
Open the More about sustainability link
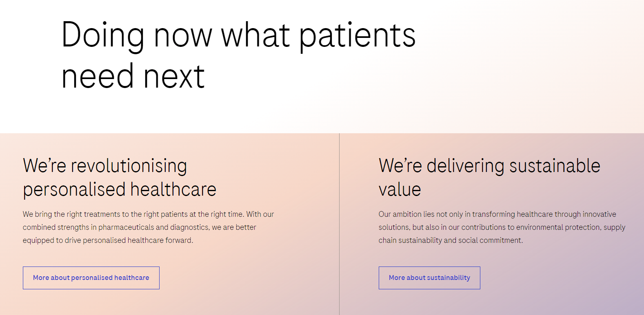coord(429,278)
